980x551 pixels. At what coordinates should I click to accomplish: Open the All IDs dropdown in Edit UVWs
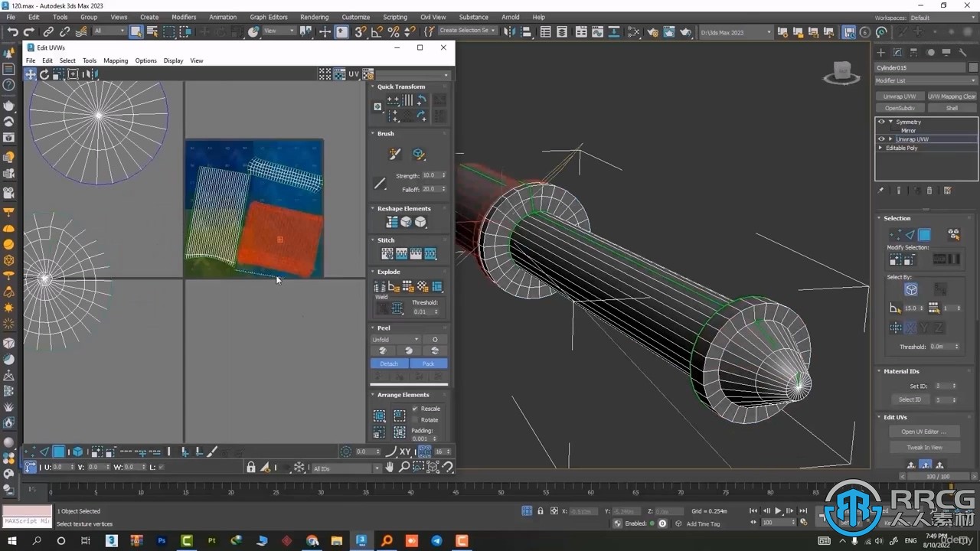346,468
